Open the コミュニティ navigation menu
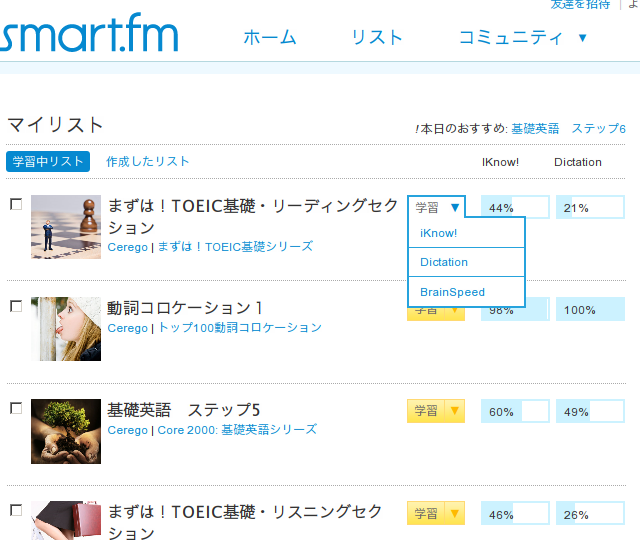 [x=511, y=38]
